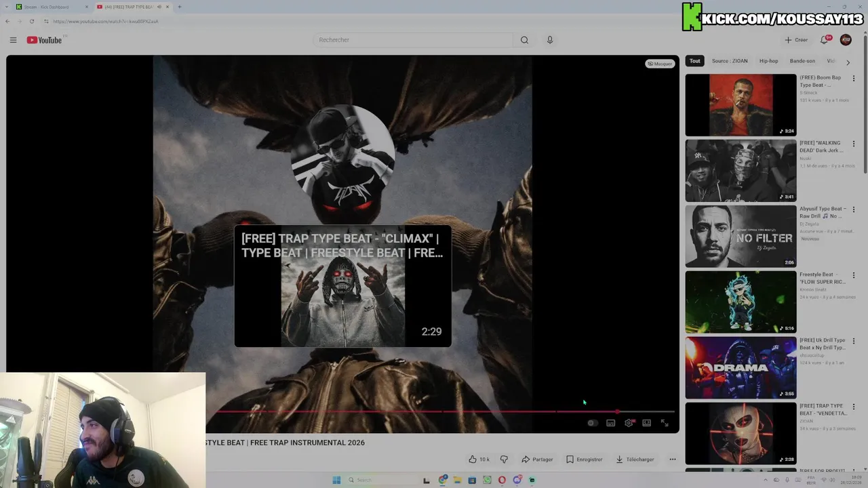The image size is (868, 488).
Task: Open Opera from the taskbar
Action: tap(502, 480)
